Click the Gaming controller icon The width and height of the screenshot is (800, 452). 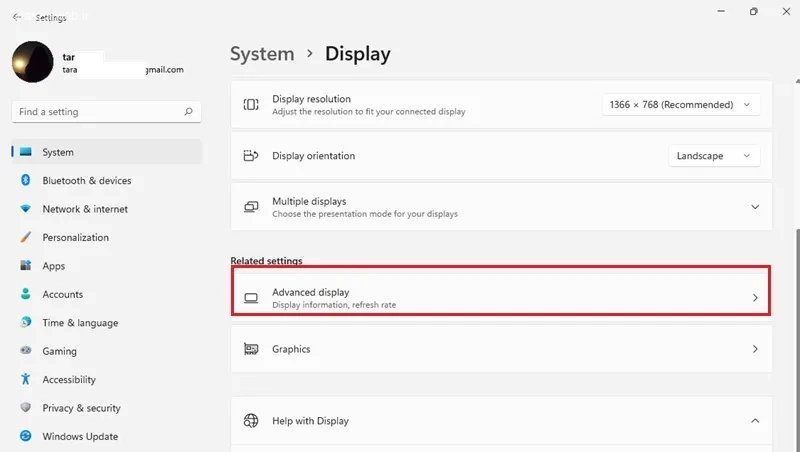26,350
